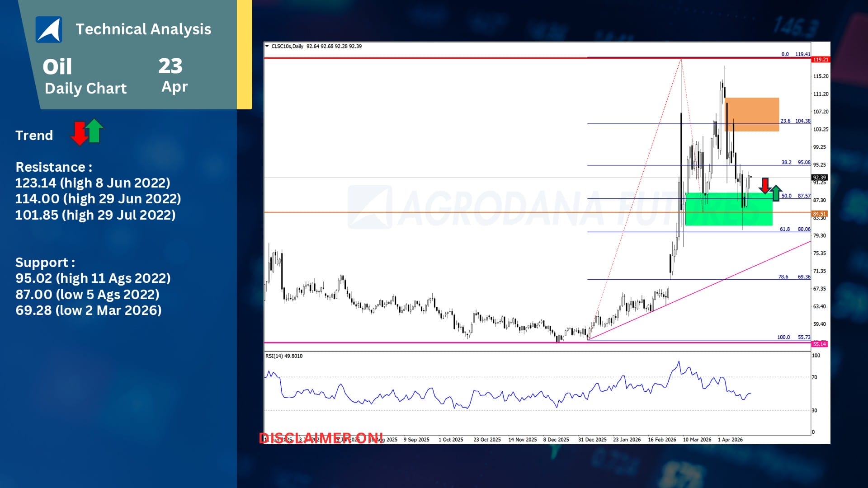Screen dimensions: 868x488
Task: Click the Agrodana logo icon beside Technical Analysis
Action: tap(49, 29)
